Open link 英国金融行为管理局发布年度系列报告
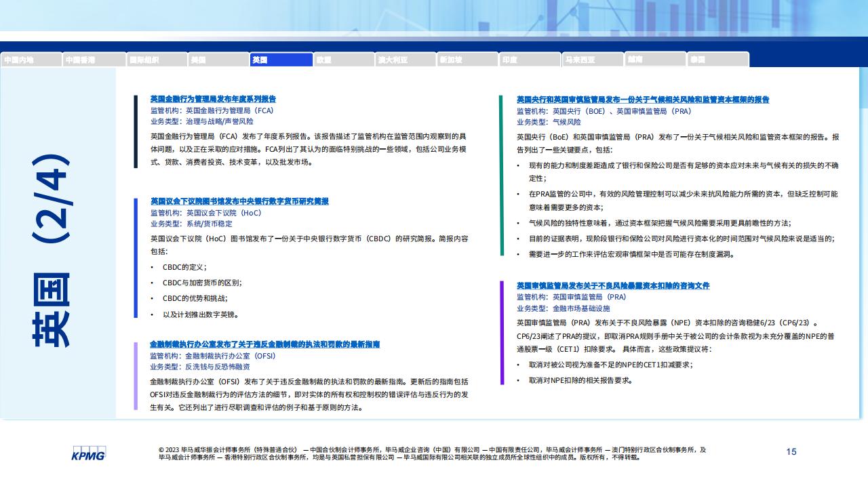The height and width of the screenshot is (488, 868). pos(213,99)
